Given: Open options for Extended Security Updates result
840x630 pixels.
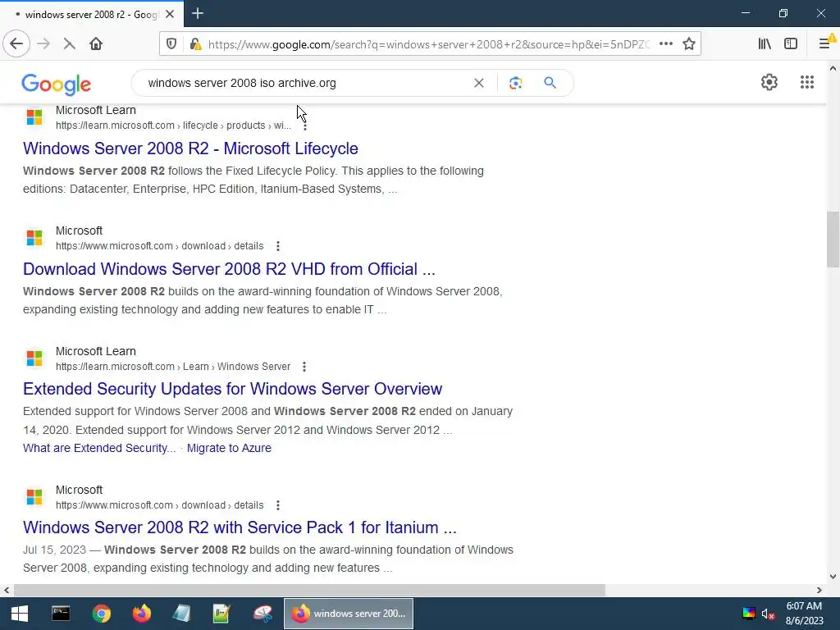Looking at the screenshot, I should point(304,367).
